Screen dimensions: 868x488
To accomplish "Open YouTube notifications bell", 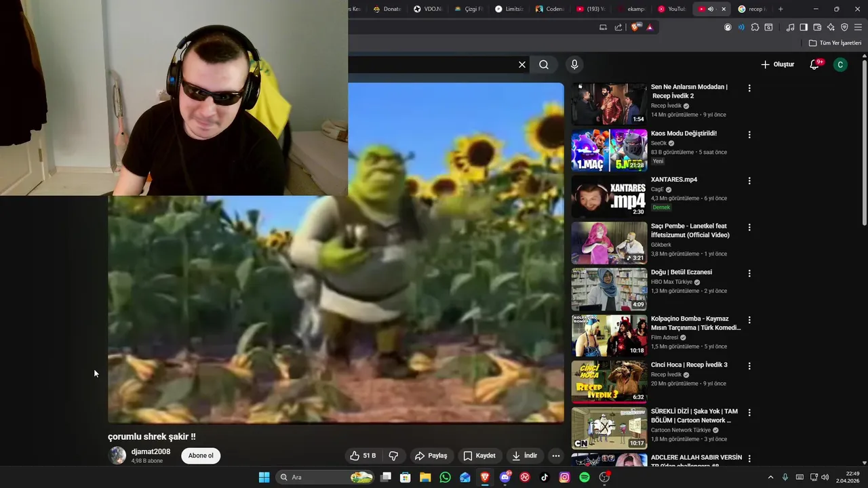I will coord(814,64).
